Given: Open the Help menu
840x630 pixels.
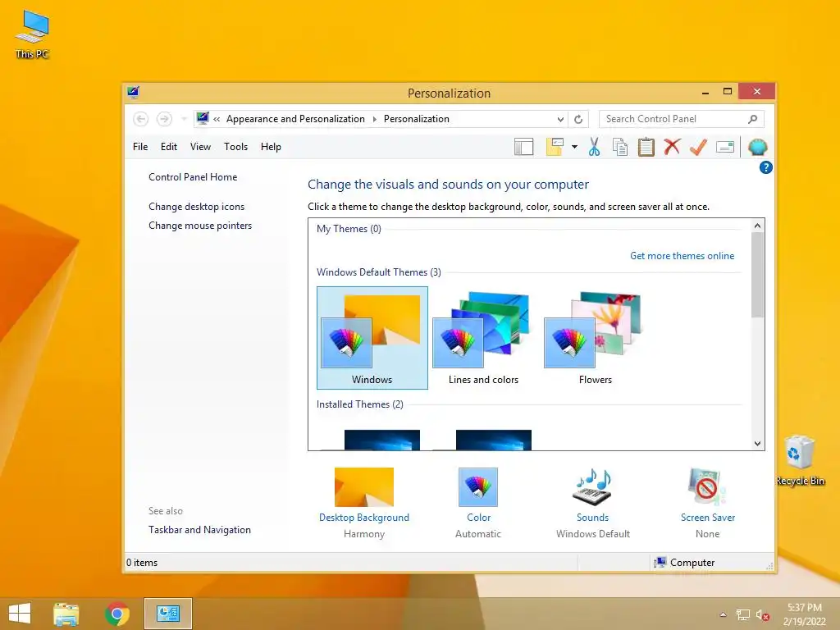Looking at the screenshot, I should 271,147.
